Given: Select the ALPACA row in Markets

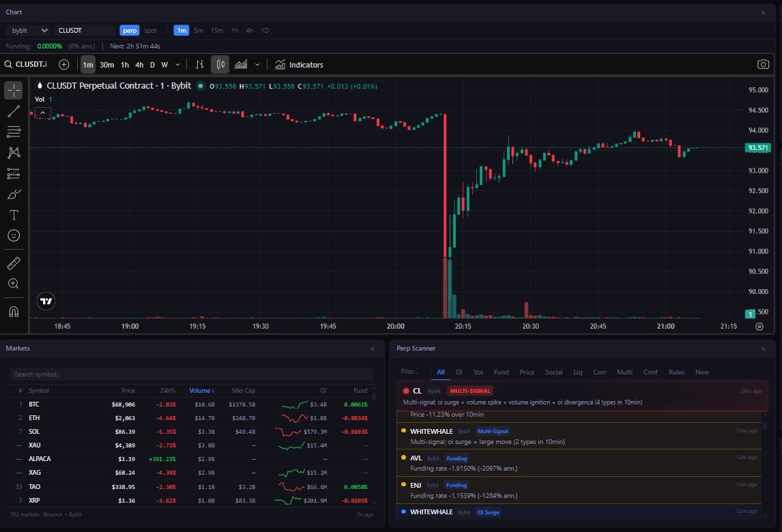Looking at the screenshot, I should tap(192, 459).
